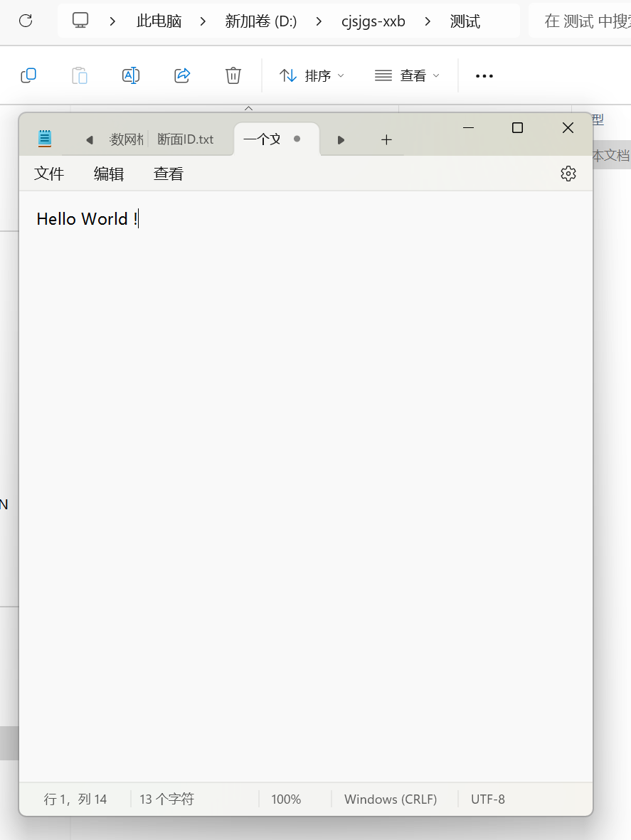Click the copy icon in Explorer toolbar

[x=28, y=75]
